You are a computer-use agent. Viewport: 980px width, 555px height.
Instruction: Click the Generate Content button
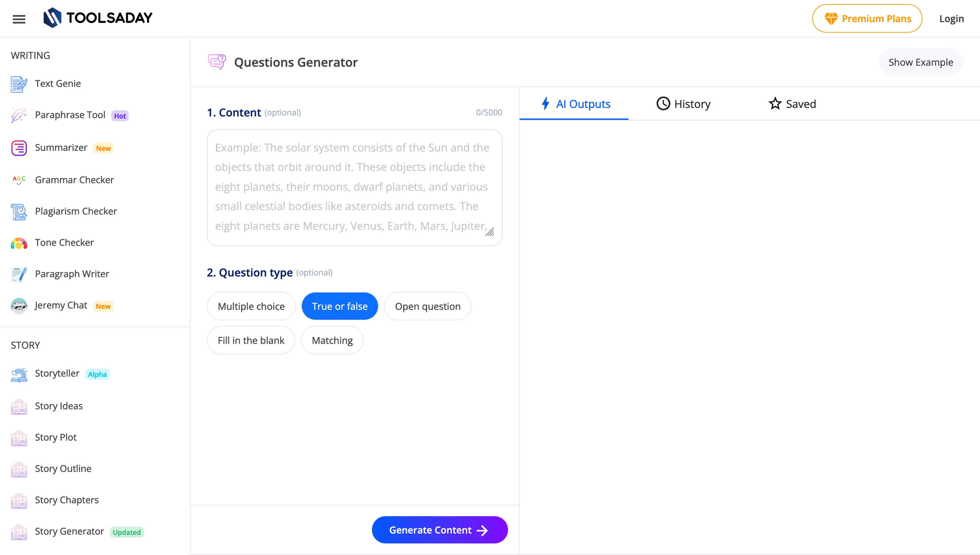[x=439, y=530]
